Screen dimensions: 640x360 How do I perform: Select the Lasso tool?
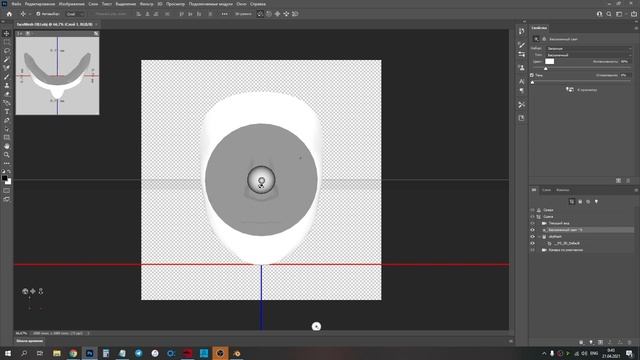point(7,51)
